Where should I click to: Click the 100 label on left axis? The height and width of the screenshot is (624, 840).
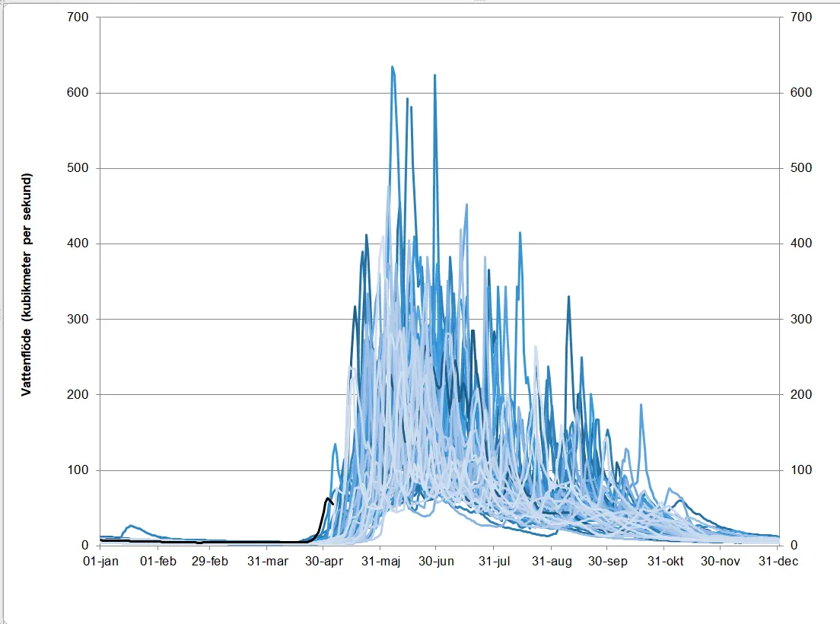pyautogui.click(x=79, y=470)
